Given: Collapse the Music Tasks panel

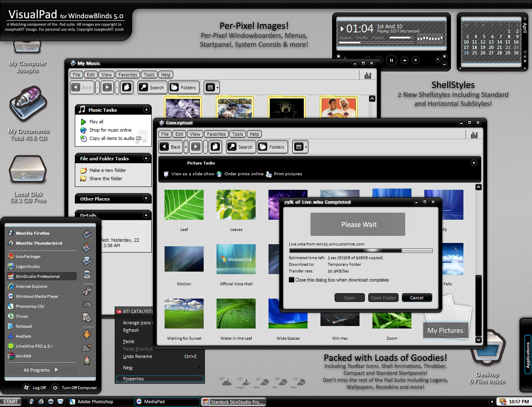Looking at the screenshot, I should 146,110.
